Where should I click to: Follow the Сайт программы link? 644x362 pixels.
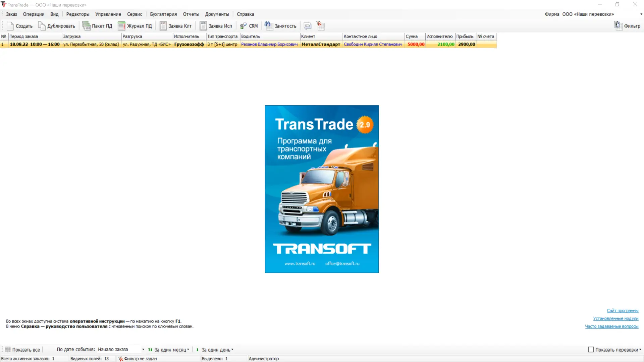point(622,311)
